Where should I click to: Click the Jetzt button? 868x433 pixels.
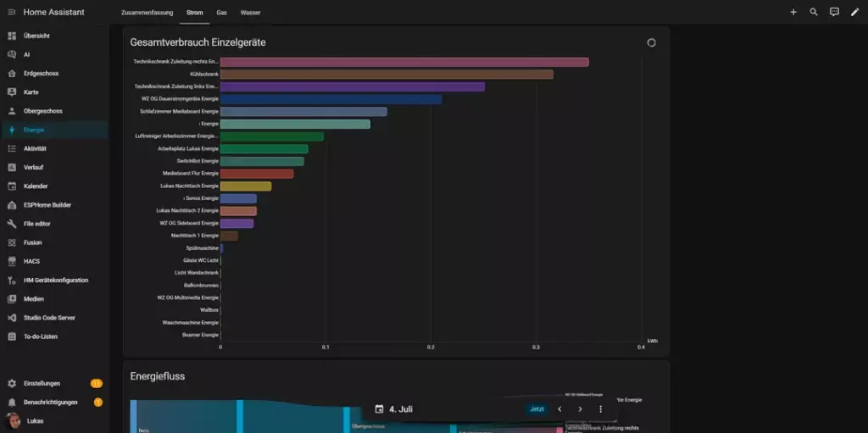pos(537,409)
